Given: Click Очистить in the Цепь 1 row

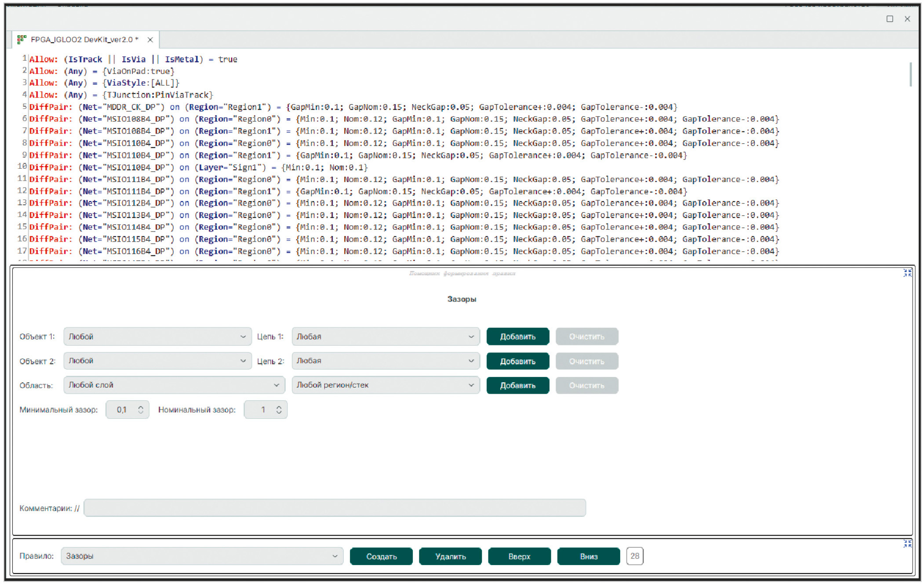Looking at the screenshot, I should [587, 337].
